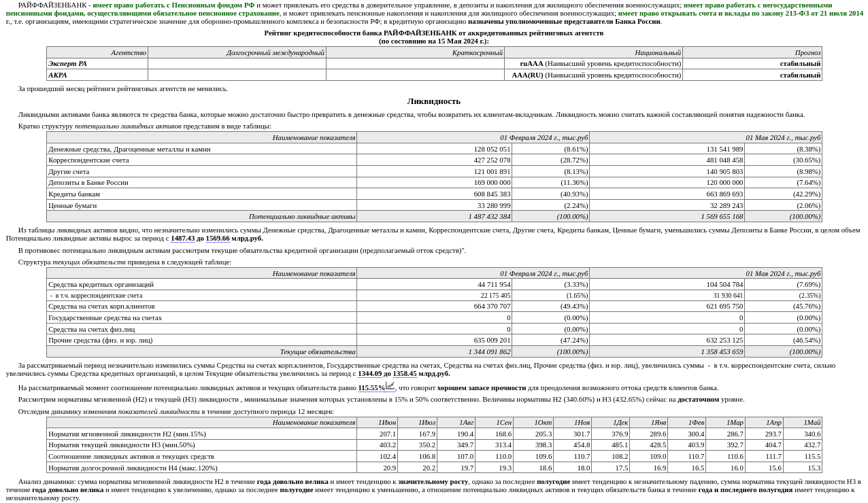Click the underlined 115.55% ratio link
This screenshot has height=503, width=868.
click(x=371, y=387)
